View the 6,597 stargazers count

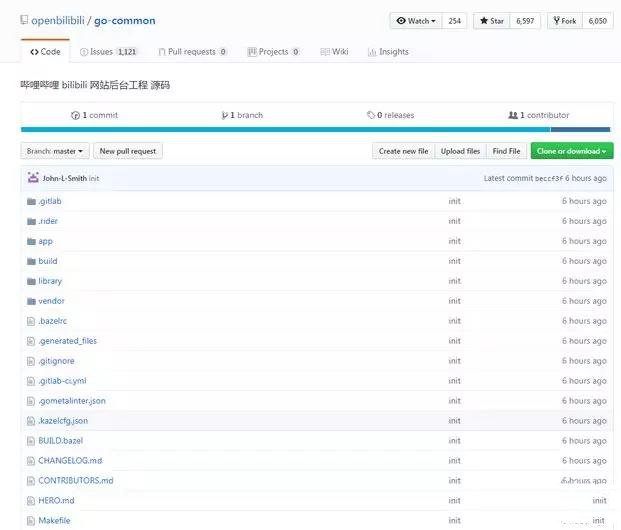[x=525, y=21]
